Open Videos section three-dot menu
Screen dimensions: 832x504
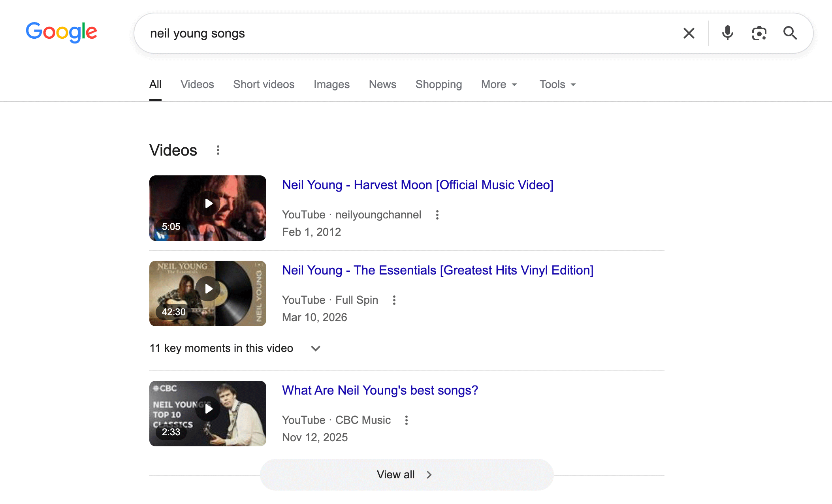coord(218,150)
